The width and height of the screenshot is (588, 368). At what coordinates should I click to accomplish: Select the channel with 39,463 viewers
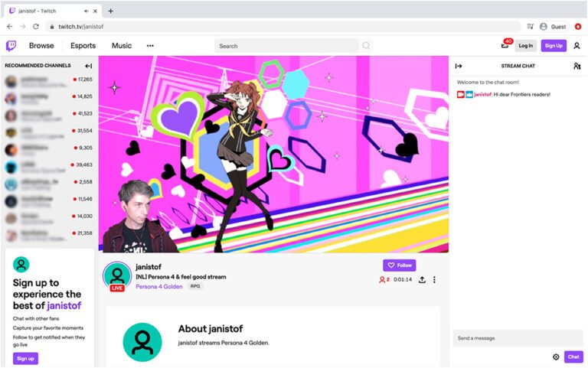pos(47,164)
